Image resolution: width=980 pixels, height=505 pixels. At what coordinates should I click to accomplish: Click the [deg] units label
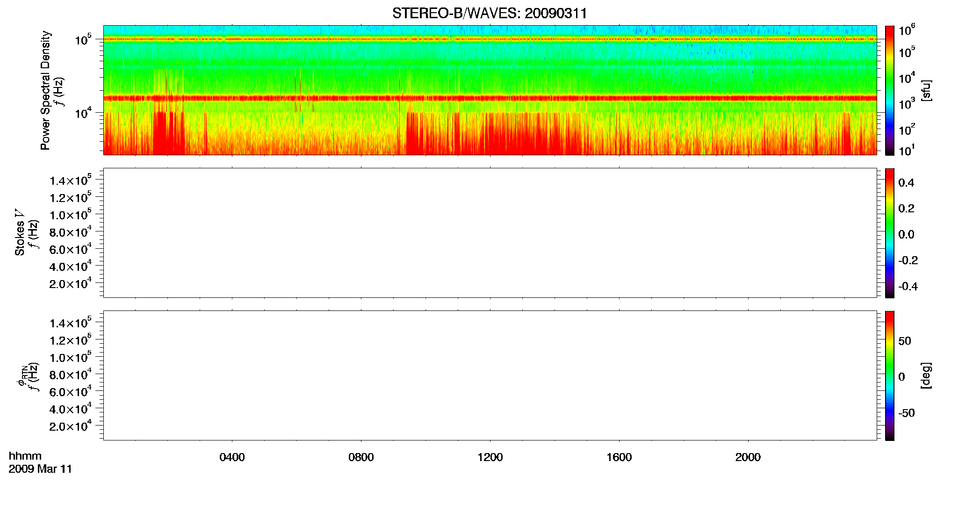coord(926,375)
